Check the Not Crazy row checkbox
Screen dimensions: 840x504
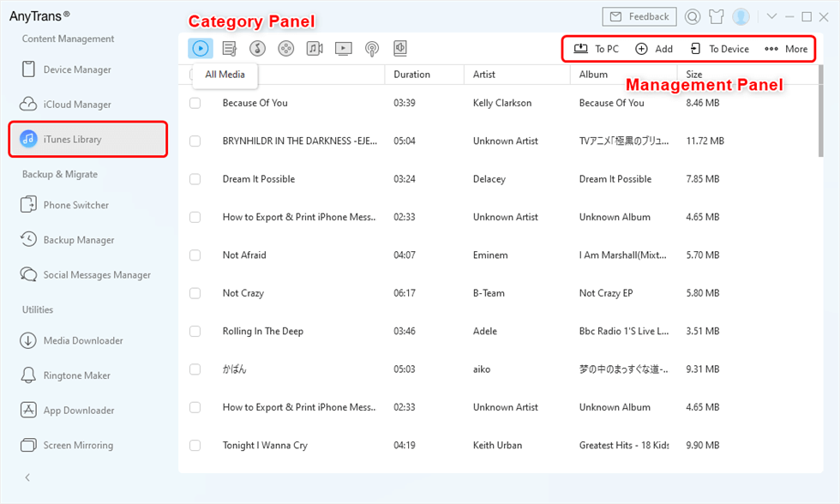(195, 293)
